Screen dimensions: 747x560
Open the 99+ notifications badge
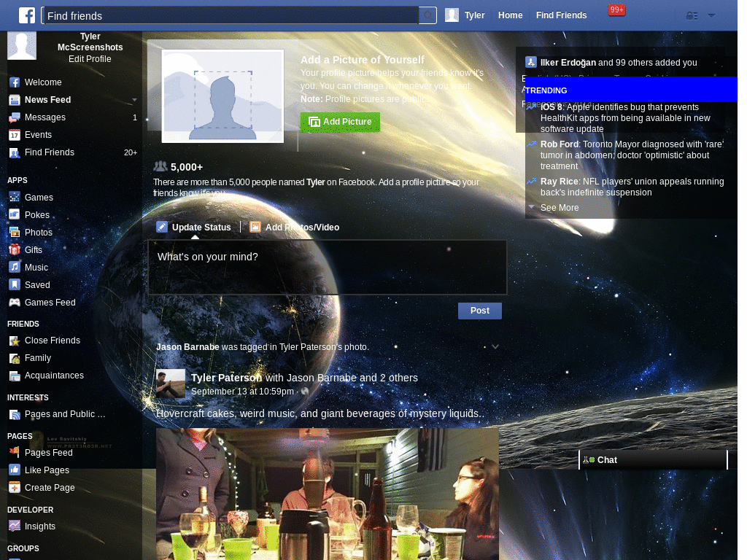pyautogui.click(x=616, y=10)
